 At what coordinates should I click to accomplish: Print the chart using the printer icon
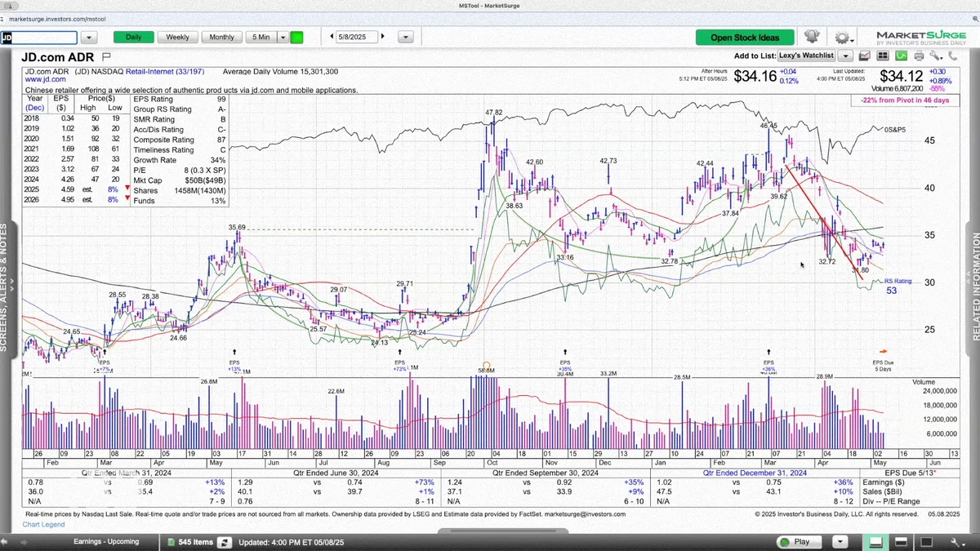[919, 56]
